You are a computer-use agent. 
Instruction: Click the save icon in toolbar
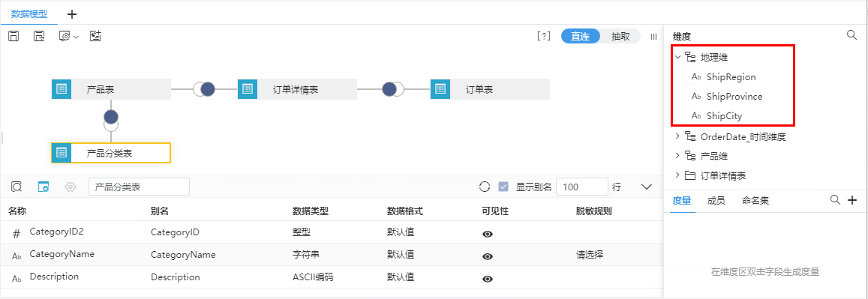14,36
